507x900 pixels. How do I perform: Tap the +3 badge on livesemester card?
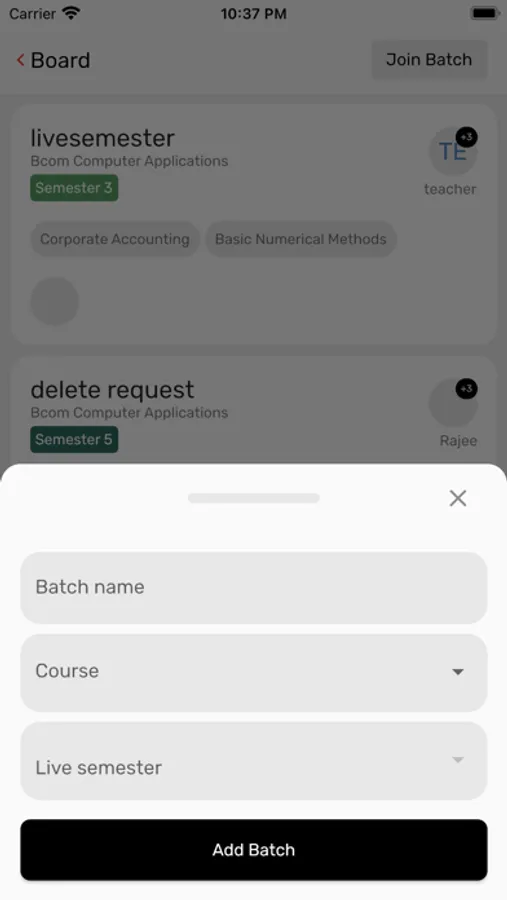pyautogui.click(x=467, y=137)
